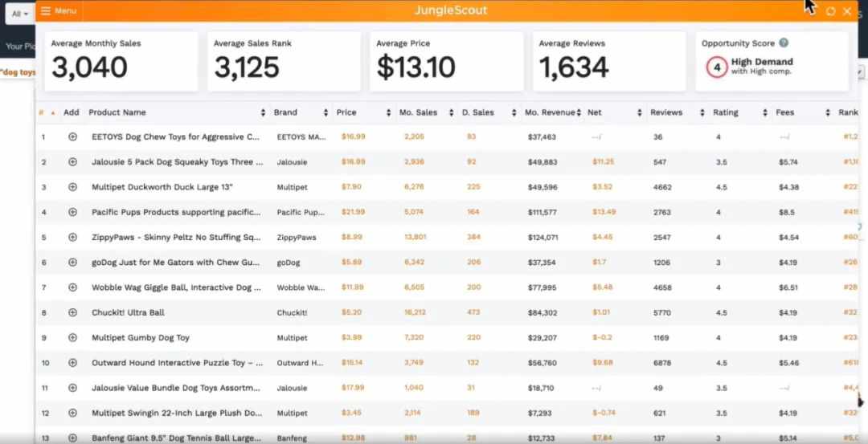Image resolution: width=868 pixels, height=444 pixels.
Task: Open Pacific Pups Products listing link
Action: pos(176,212)
